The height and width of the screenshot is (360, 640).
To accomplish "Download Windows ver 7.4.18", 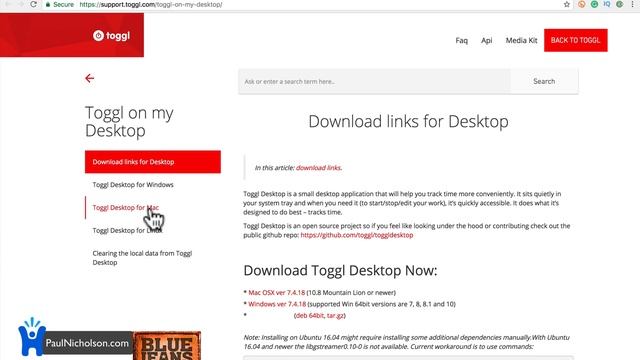I will click(277, 304).
